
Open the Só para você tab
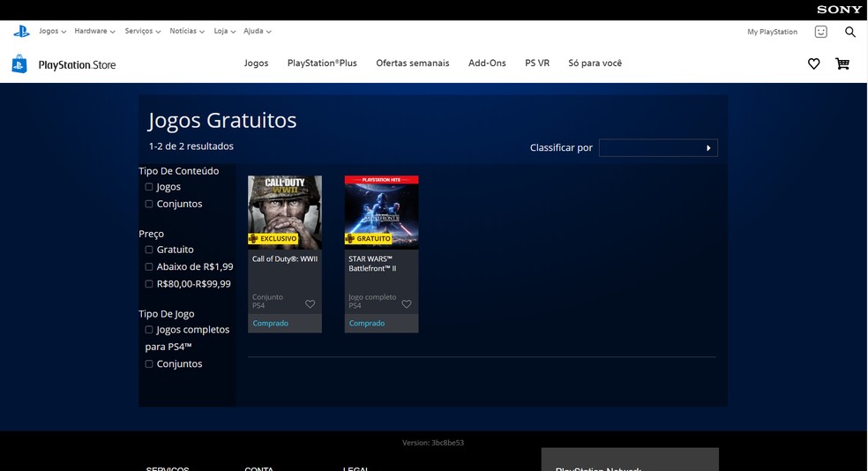pos(595,64)
